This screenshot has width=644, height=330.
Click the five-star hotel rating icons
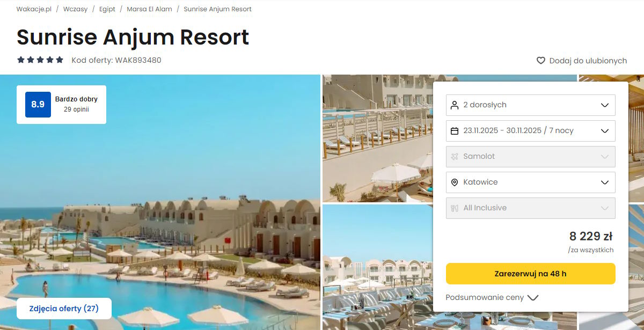(40, 60)
